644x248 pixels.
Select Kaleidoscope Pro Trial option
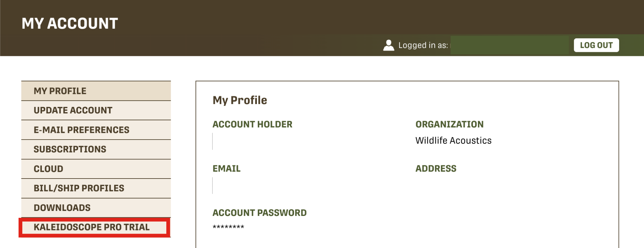pos(94,227)
